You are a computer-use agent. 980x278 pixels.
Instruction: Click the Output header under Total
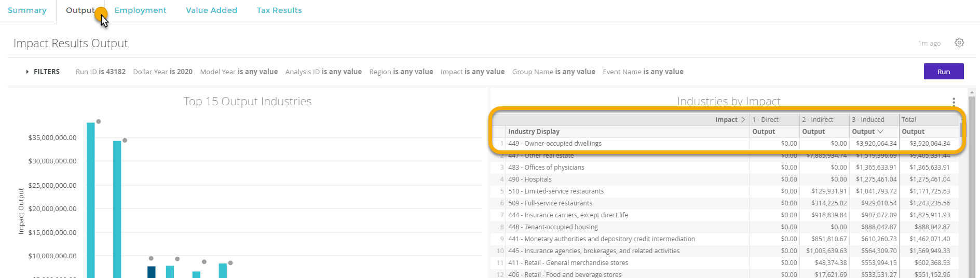(x=913, y=132)
